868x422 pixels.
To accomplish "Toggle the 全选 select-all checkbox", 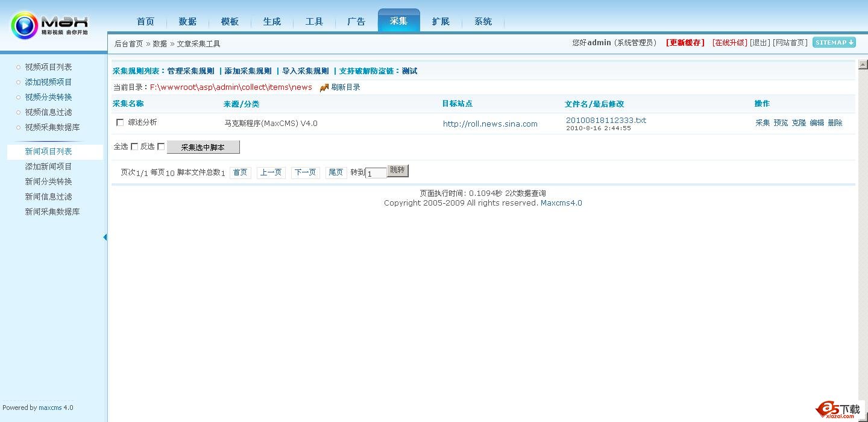I will (134, 146).
